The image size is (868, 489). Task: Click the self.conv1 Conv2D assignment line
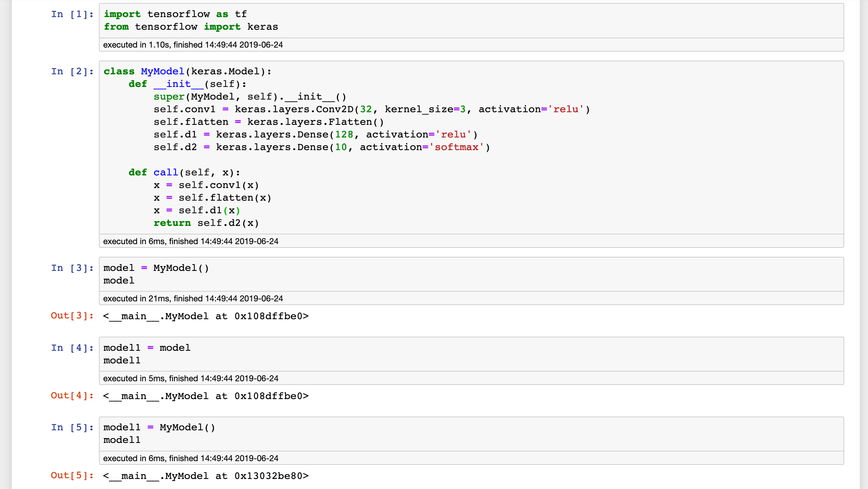pyautogui.click(x=372, y=109)
